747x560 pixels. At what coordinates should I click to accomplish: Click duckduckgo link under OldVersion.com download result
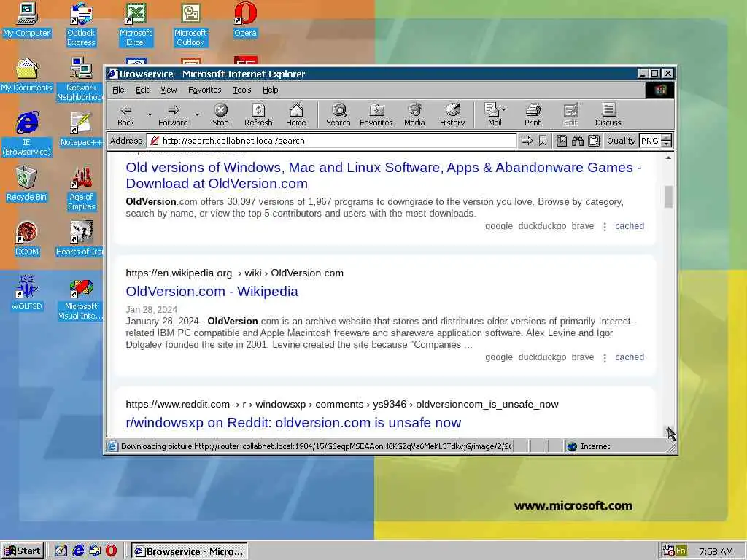[x=542, y=226]
